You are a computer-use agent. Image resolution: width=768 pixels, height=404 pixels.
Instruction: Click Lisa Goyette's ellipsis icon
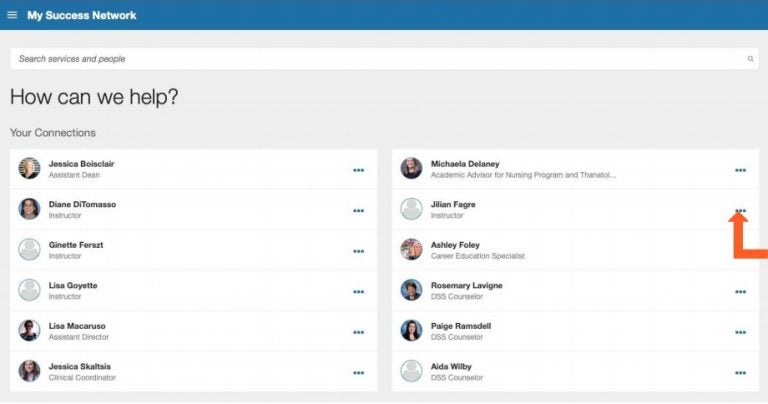(358, 292)
